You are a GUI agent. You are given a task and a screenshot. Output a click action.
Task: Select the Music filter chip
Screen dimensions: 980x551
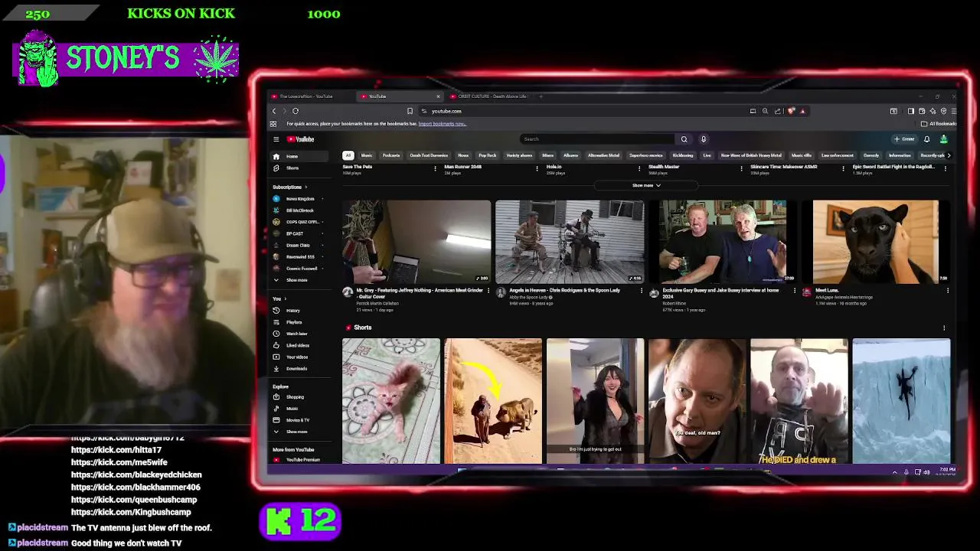click(367, 155)
